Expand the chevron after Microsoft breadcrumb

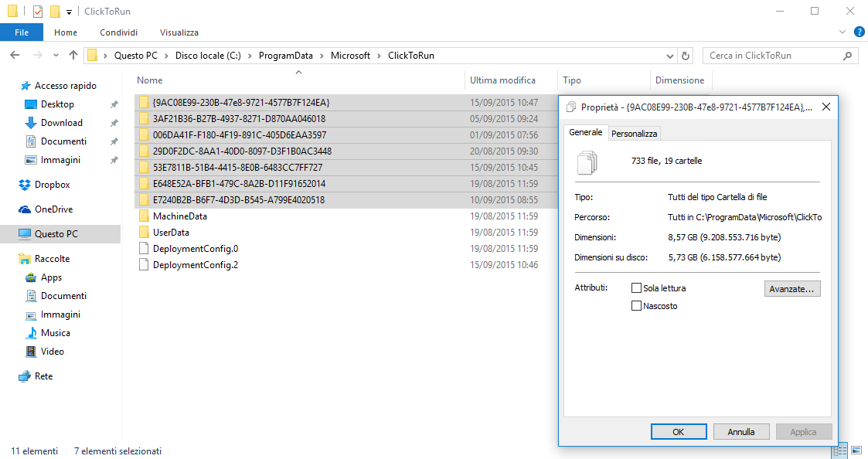tap(380, 56)
